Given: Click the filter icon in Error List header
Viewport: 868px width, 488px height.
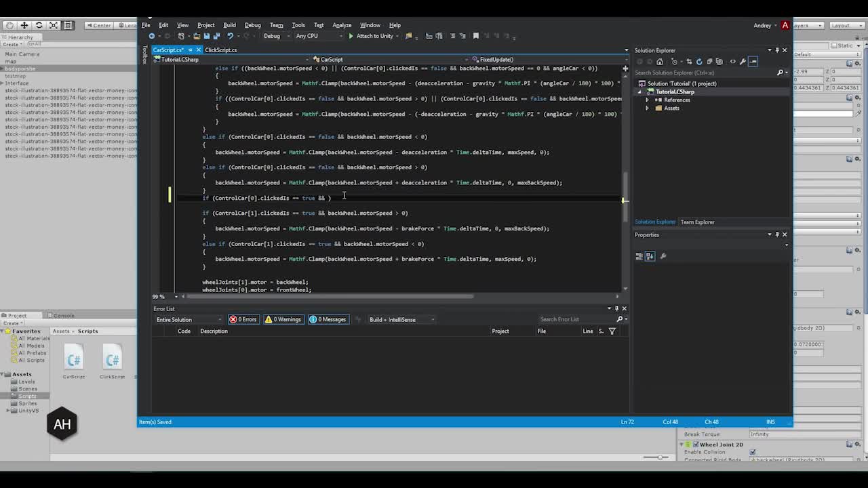Looking at the screenshot, I should coord(612,331).
